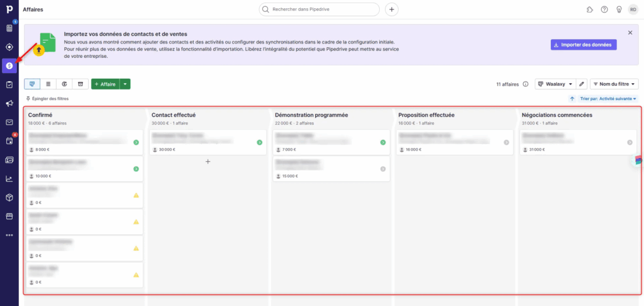Image resolution: width=644 pixels, height=306 pixels.
Task: Open the deal card worth 8 000 €
Action: [85, 142]
